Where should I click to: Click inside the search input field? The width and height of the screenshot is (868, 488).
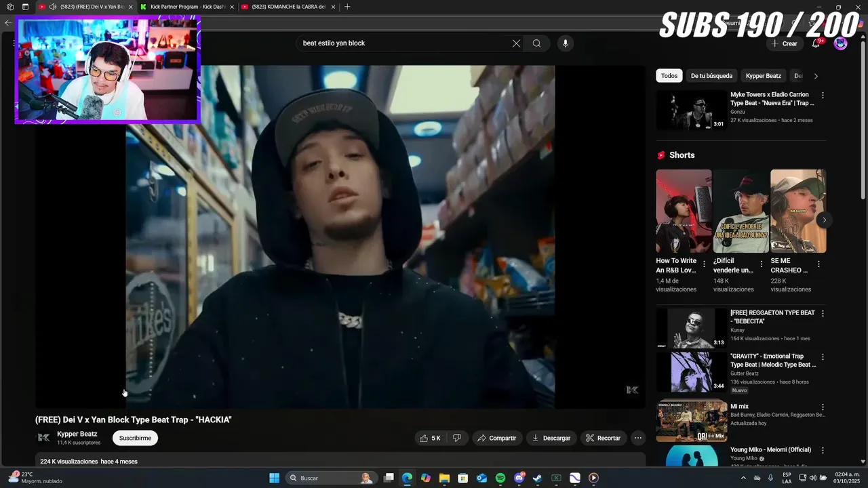pyautogui.click(x=403, y=43)
